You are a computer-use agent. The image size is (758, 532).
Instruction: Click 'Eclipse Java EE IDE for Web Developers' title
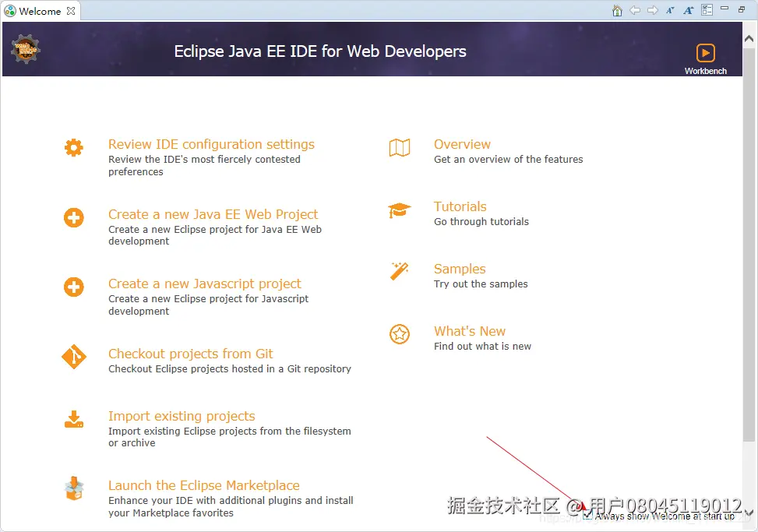[320, 51]
